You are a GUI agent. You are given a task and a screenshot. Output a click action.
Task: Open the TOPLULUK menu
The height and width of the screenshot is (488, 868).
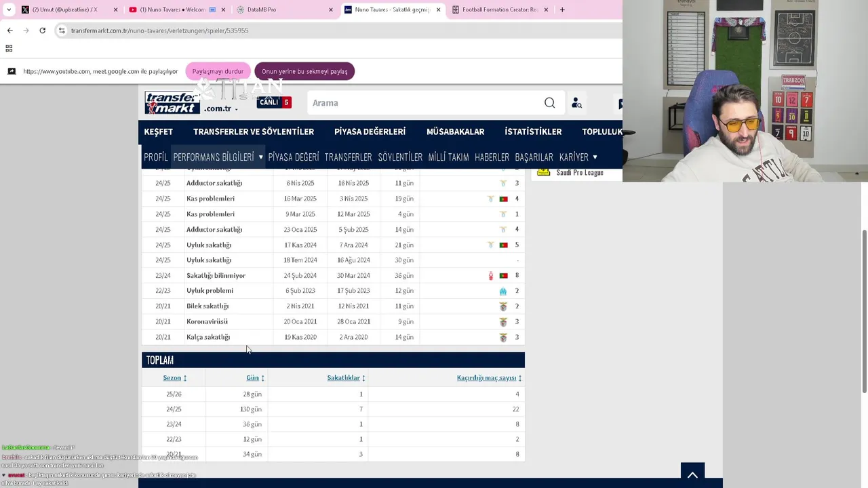602,131
